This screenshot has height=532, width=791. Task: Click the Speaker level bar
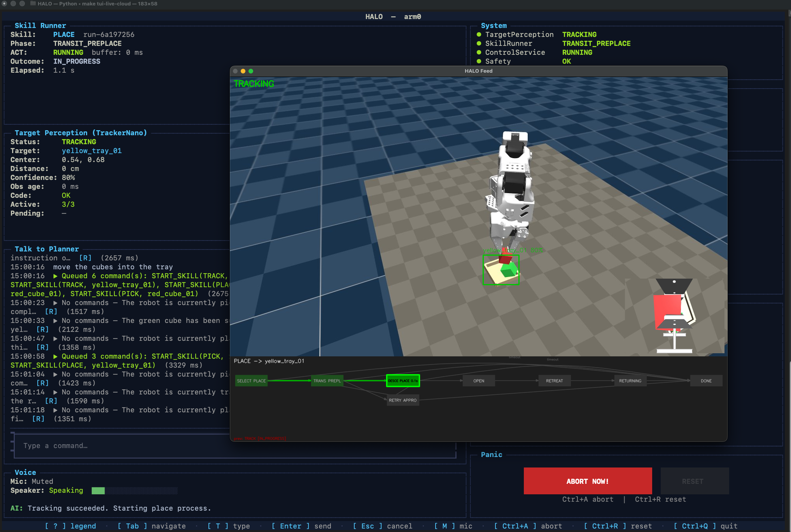point(134,490)
